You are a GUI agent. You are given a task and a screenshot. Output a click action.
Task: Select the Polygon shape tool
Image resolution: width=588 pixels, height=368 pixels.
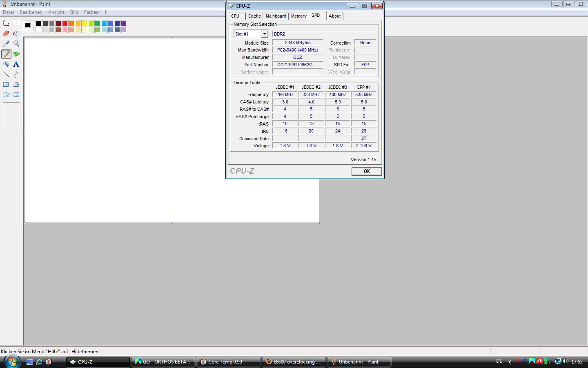coord(16,85)
